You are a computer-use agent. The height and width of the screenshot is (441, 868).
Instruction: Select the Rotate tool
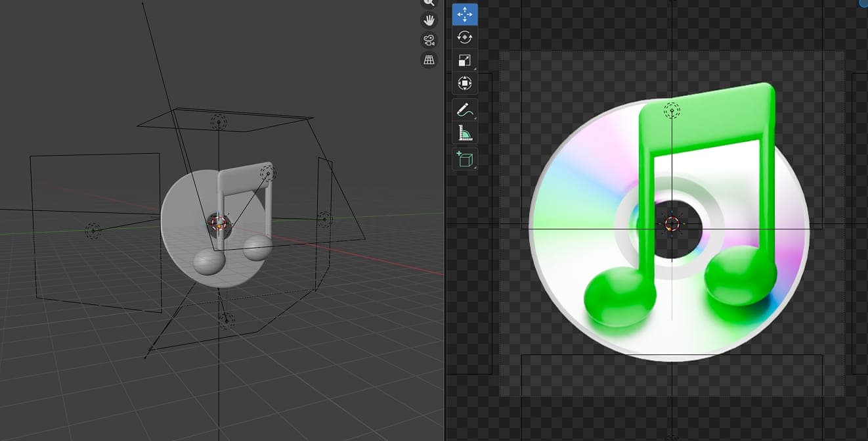465,37
